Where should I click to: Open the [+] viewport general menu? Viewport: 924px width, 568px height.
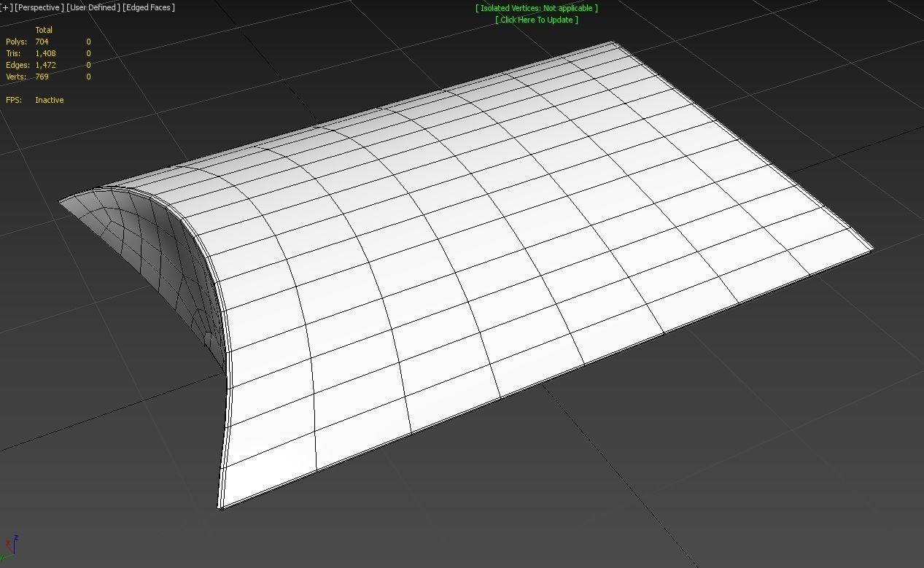7,7
